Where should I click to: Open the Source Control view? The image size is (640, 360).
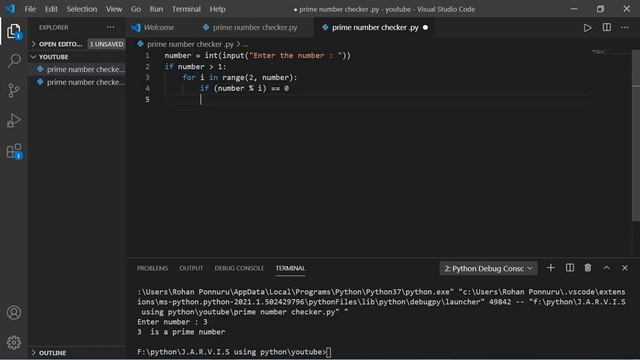point(14,90)
